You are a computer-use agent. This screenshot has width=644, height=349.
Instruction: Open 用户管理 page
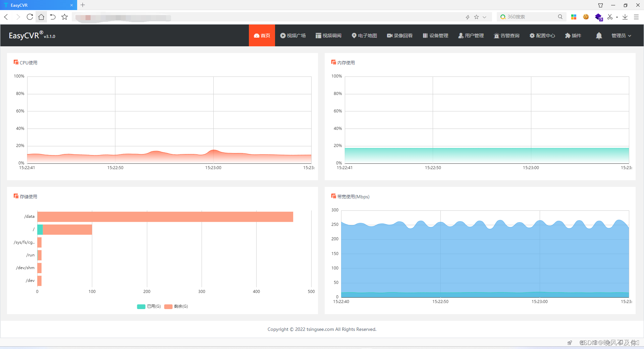click(x=471, y=36)
